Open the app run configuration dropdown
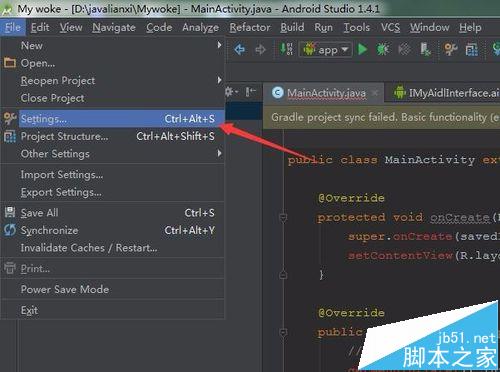Screen dimensions: 500x372 point(326,50)
